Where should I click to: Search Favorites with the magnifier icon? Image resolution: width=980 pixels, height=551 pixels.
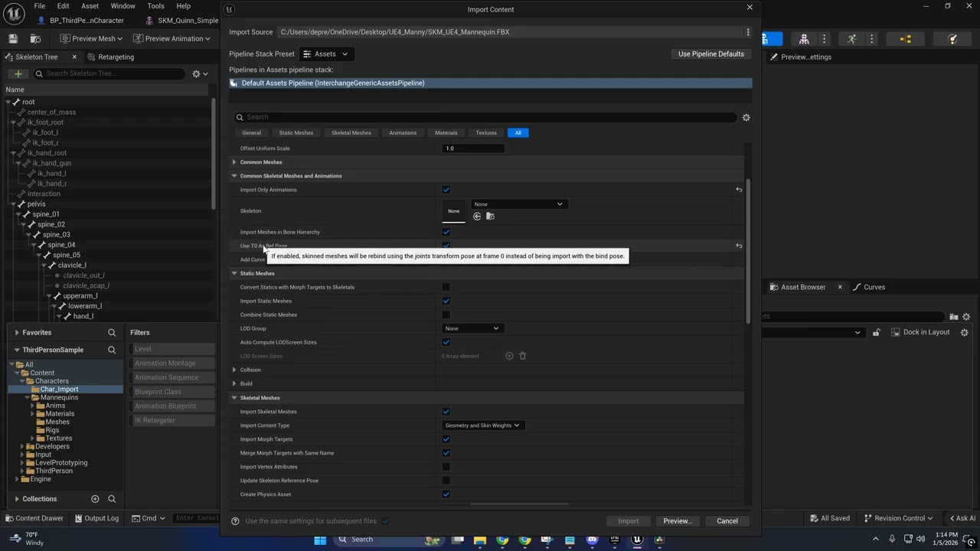(112, 333)
